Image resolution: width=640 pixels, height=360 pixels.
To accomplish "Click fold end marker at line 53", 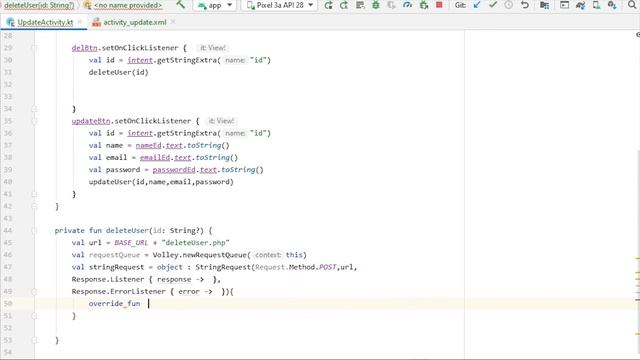I will click(x=34, y=340).
